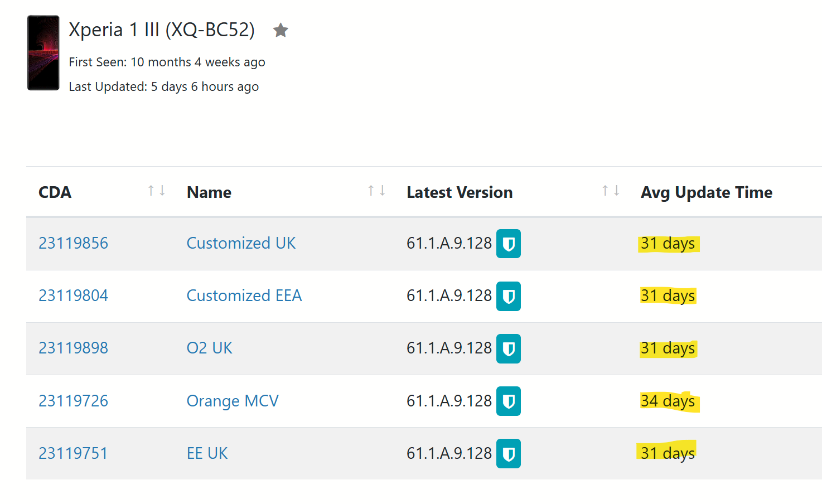
Task: Sort table by Name column arrows
Action: pyautogui.click(x=376, y=191)
